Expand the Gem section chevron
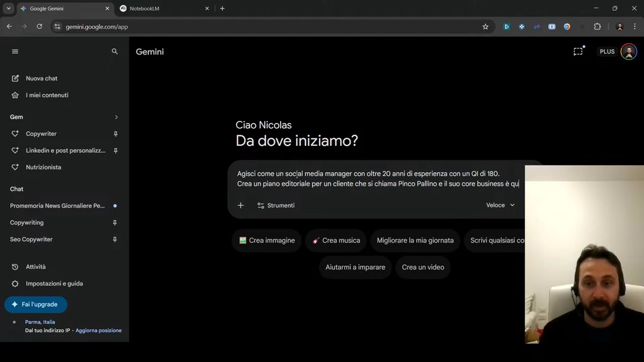The height and width of the screenshot is (362, 644). click(x=116, y=117)
